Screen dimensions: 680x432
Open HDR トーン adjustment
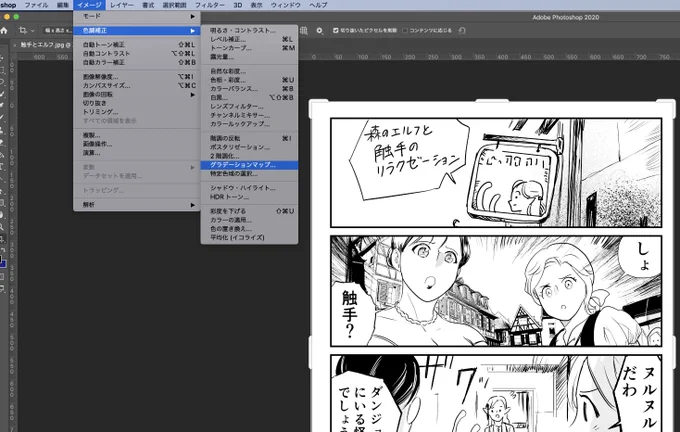click(x=249, y=197)
